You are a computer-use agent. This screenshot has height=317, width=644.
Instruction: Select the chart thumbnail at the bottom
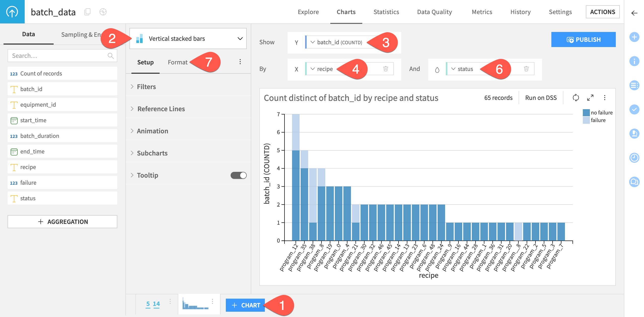pos(199,304)
